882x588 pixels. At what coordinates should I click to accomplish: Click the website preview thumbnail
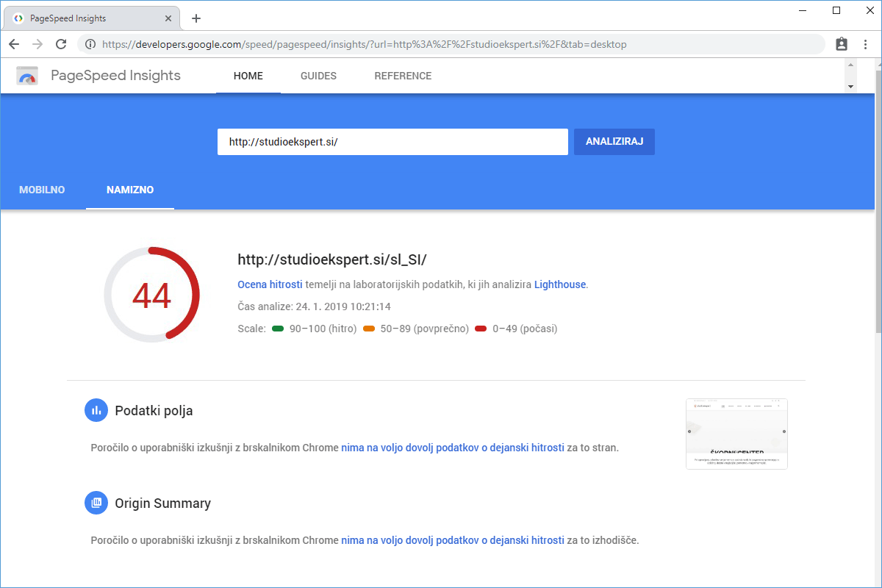tap(736, 434)
